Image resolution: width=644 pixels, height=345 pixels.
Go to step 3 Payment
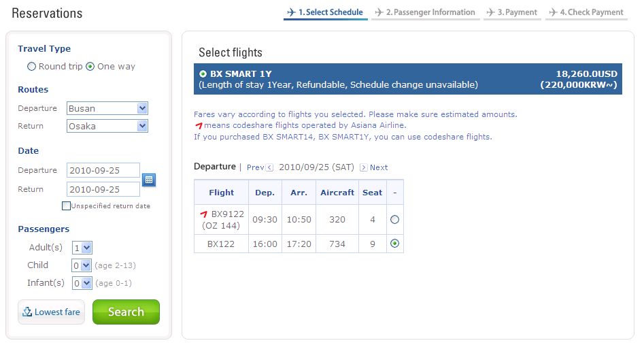[511, 12]
